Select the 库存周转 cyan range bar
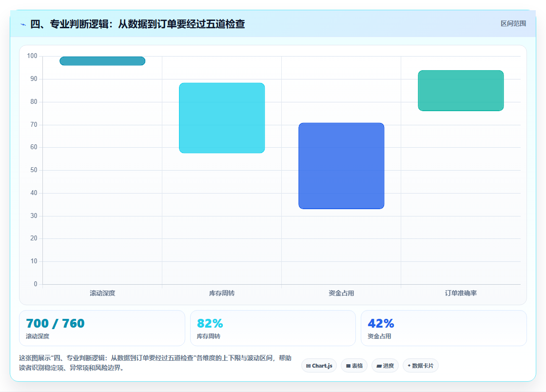The height and width of the screenshot is (392, 546). [222, 118]
